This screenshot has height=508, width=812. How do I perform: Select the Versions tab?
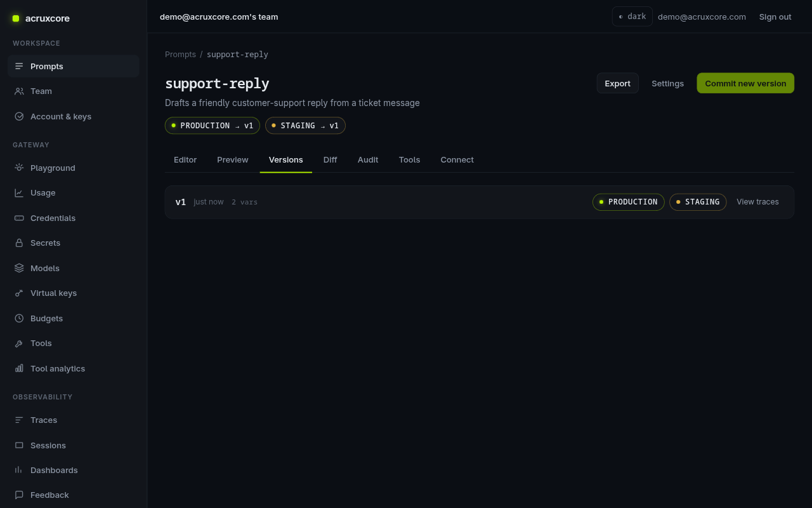click(x=286, y=159)
